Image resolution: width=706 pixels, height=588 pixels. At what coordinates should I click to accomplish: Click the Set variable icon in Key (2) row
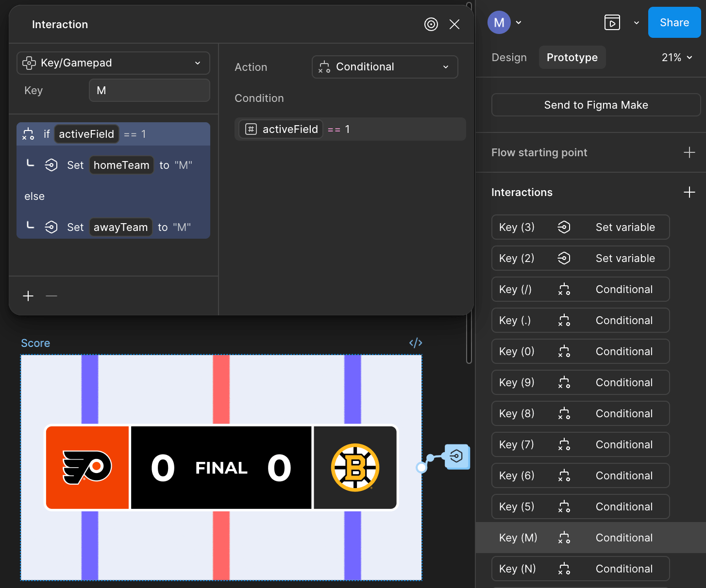click(x=564, y=258)
